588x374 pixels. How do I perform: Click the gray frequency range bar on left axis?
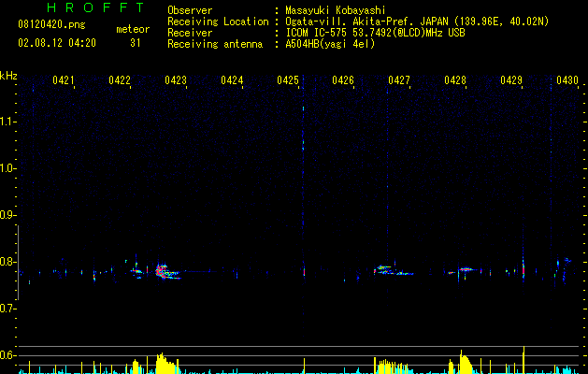tap(18, 263)
